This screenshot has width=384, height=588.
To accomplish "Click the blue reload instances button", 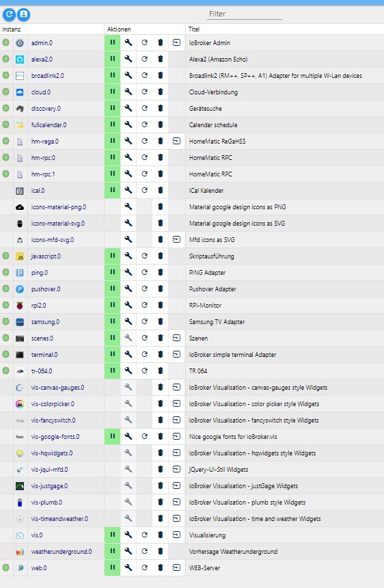I will [9, 14].
